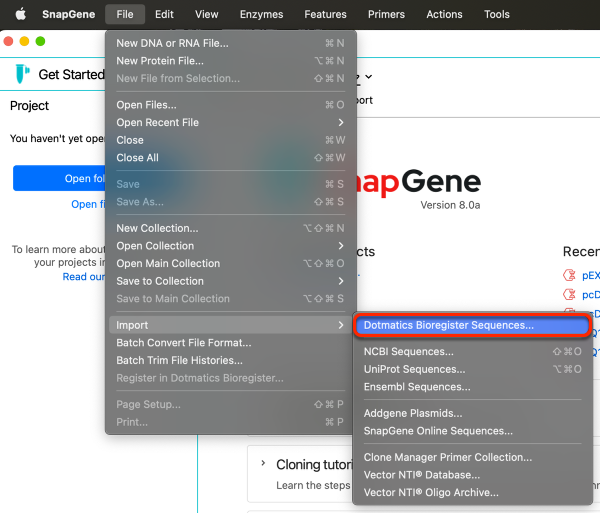Expand the Open Collection submenu

click(230, 246)
